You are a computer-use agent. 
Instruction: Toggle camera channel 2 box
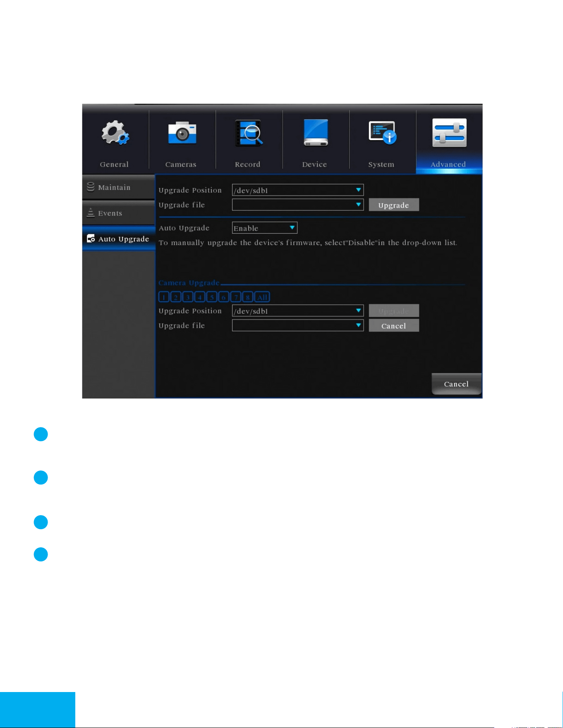coord(176,297)
